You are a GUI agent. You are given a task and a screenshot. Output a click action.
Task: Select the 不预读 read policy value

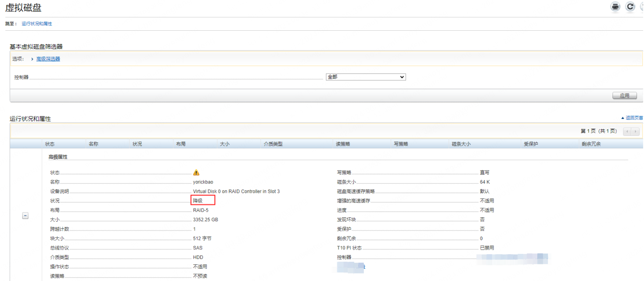click(200, 276)
